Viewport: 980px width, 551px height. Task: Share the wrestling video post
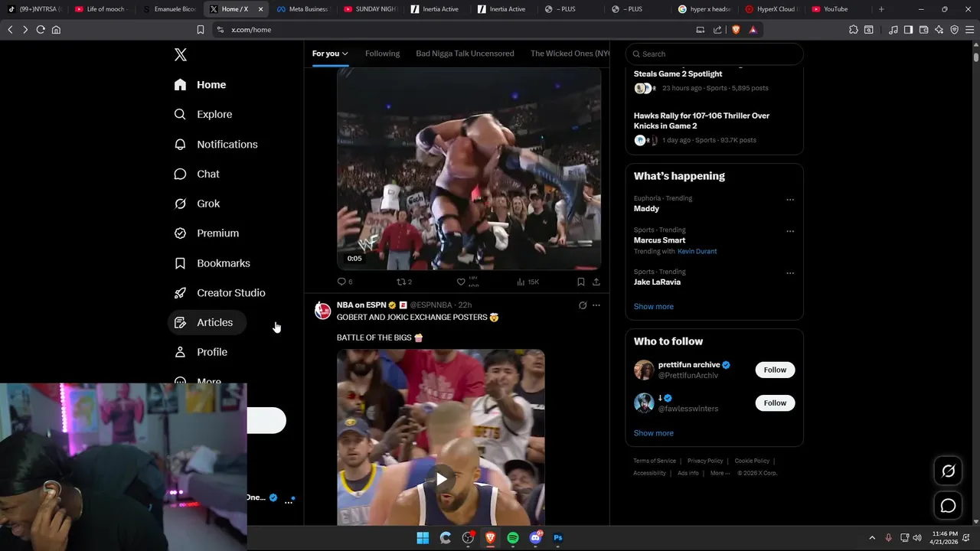(x=596, y=282)
